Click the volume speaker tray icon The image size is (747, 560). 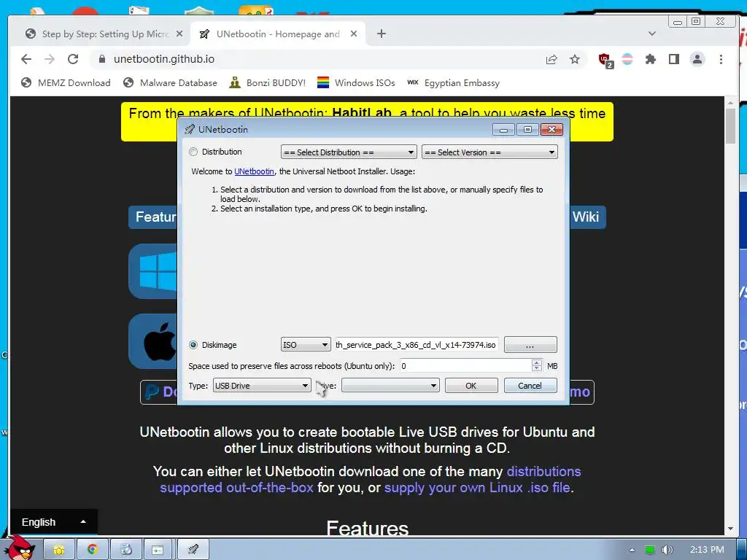tap(667, 550)
